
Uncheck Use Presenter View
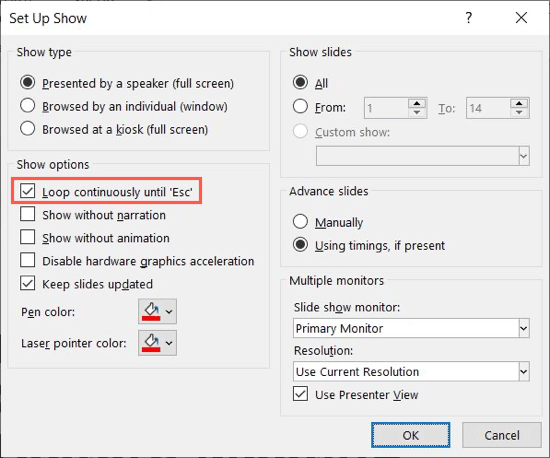click(x=301, y=394)
